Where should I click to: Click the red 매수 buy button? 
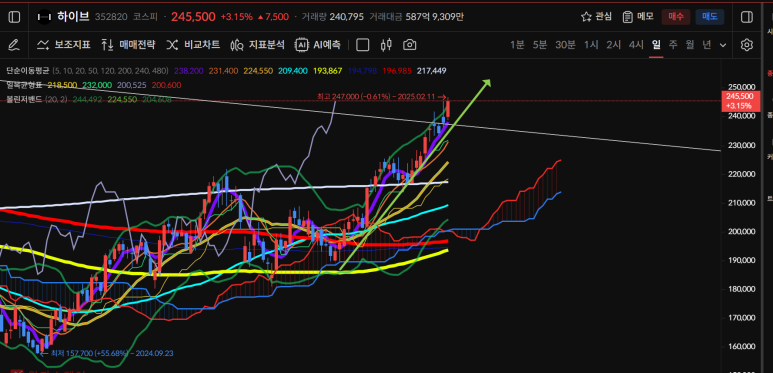[675, 17]
